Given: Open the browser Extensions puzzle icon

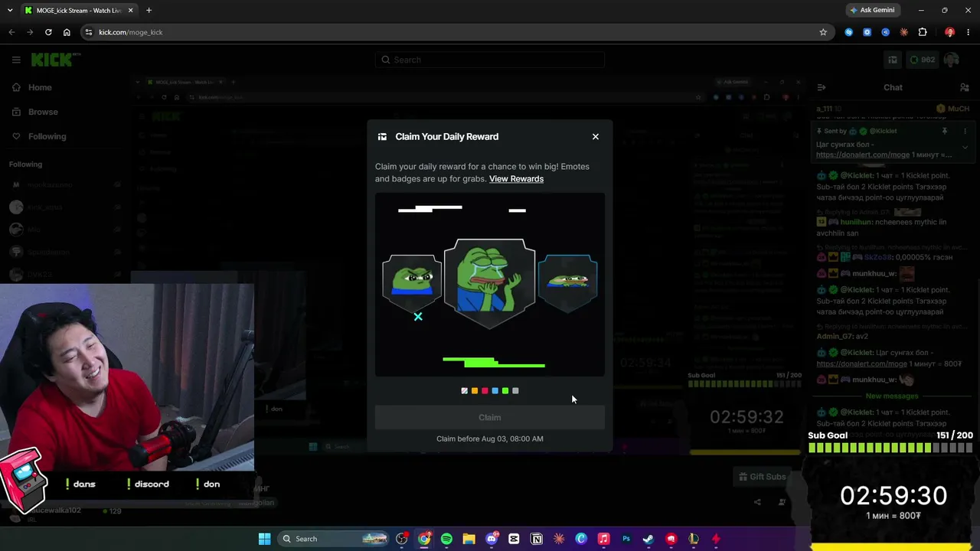Looking at the screenshot, I should tap(923, 32).
